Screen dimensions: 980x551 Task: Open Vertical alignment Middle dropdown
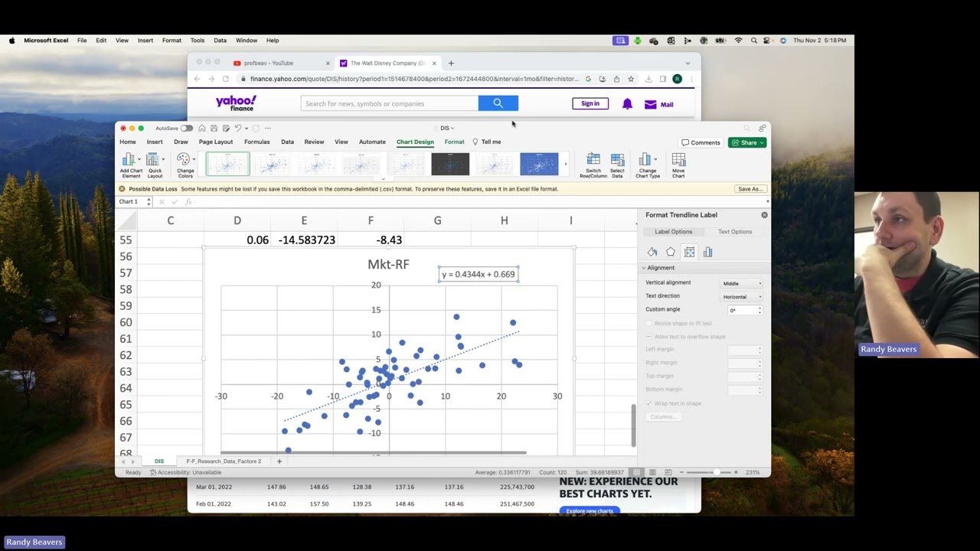pyautogui.click(x=743, y=283)
